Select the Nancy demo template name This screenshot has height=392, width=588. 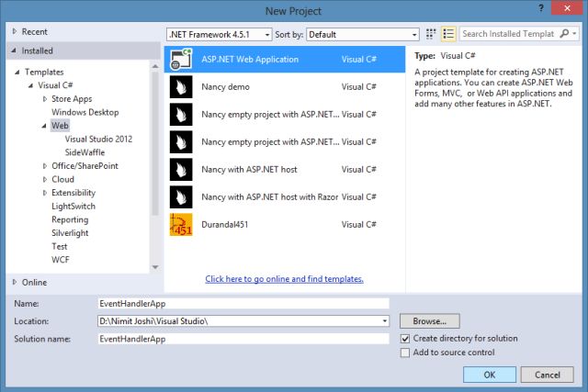click(225, 87)
